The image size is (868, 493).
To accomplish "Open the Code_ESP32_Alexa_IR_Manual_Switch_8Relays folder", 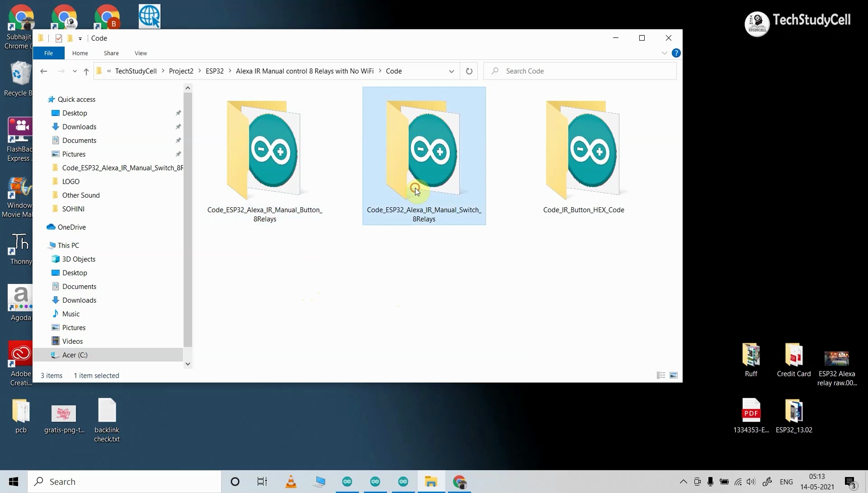I will pos(424,156).
